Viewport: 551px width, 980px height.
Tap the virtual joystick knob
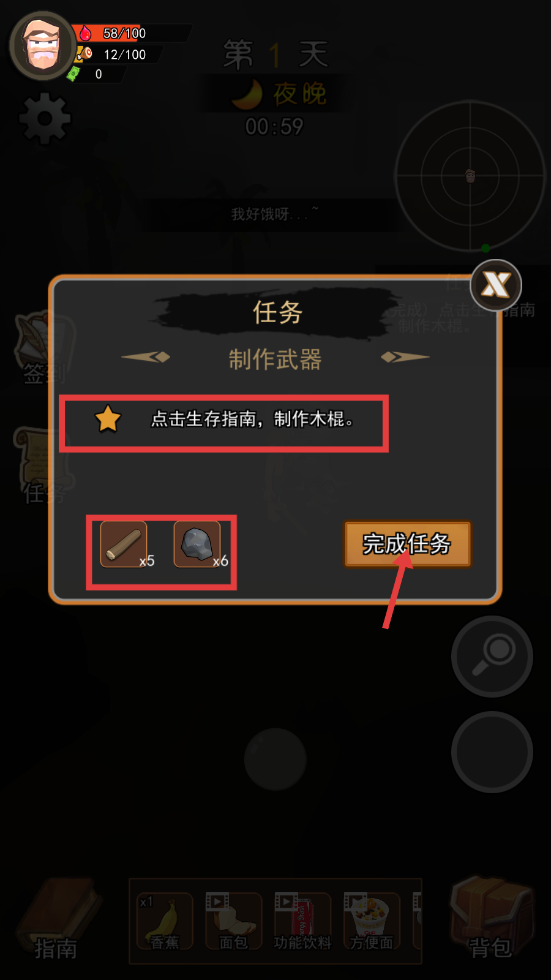click(x=275, y=759)
